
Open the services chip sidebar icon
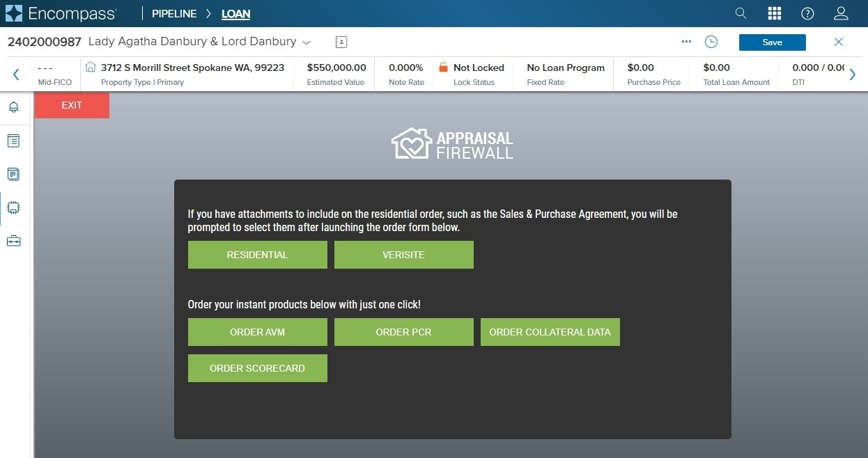(x=14, y=207)
